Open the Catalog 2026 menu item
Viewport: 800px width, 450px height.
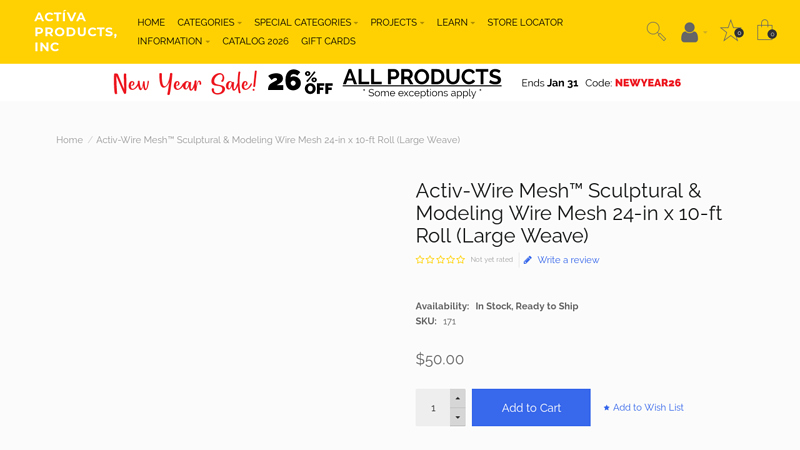tap(255, 41)
